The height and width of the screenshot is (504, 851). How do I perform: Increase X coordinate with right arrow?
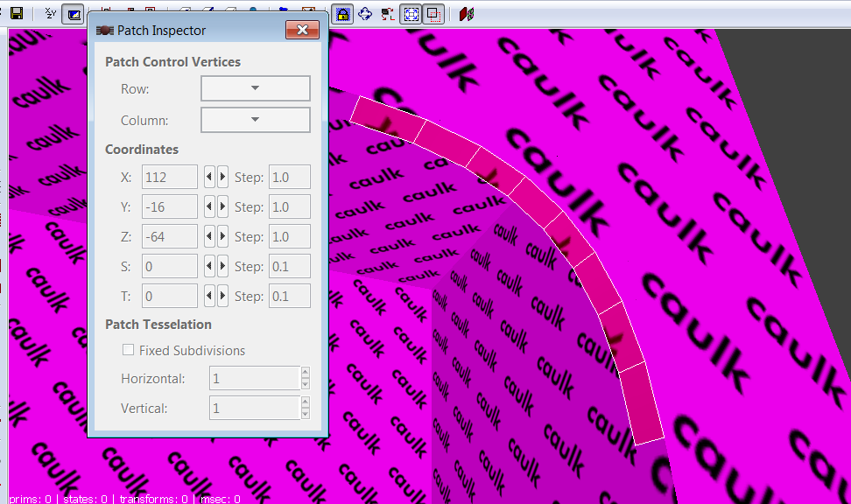tap(222, 177)
